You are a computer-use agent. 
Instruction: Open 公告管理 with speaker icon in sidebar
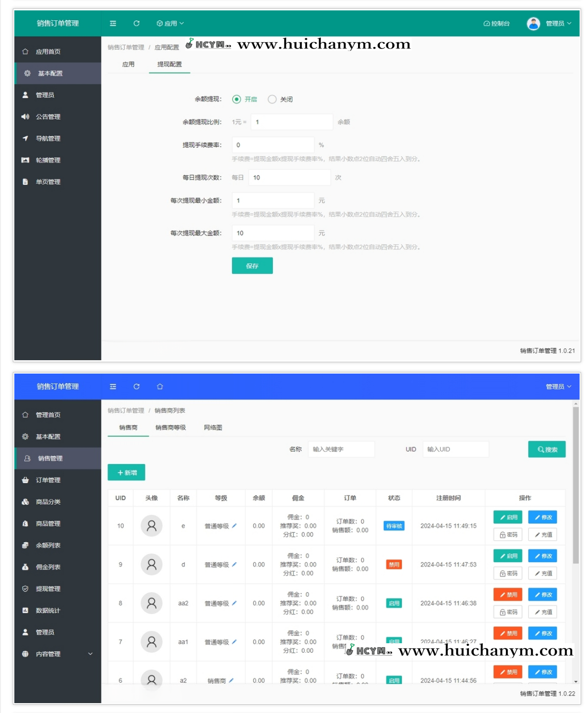(48, 117)
